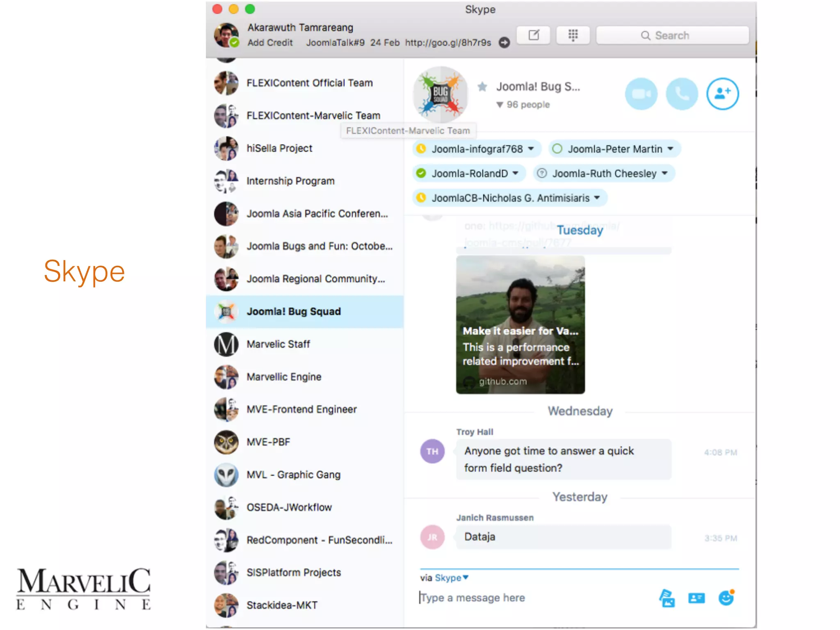Expand the 96 people participant list
Viewport: 840px width, 630px height.
[x=523, y=105]
